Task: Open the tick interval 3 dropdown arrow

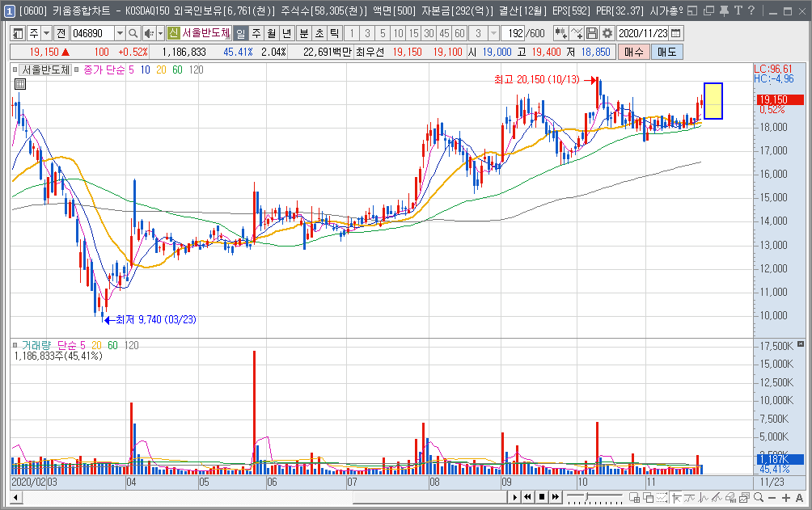Action: [x=493, y=34]
